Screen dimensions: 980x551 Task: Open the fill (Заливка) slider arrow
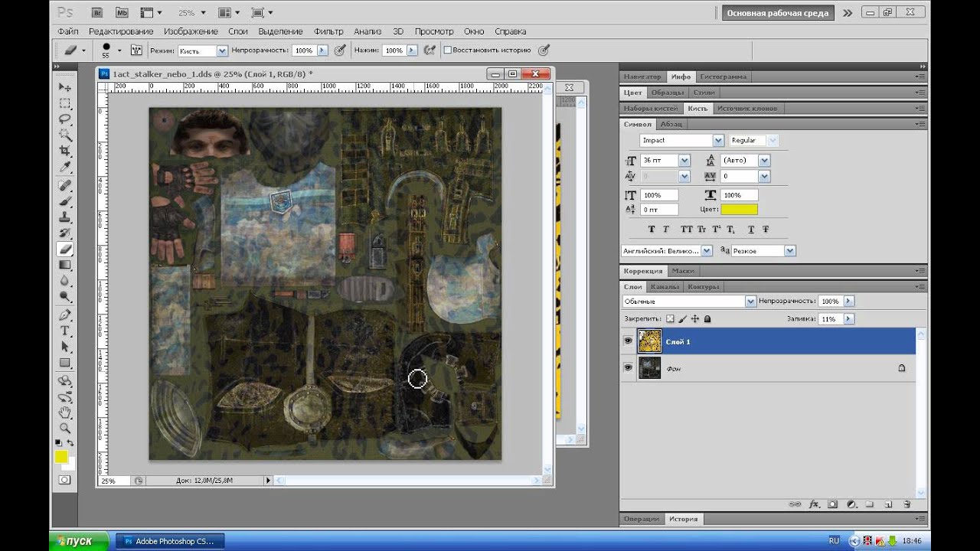click(848, 319)
